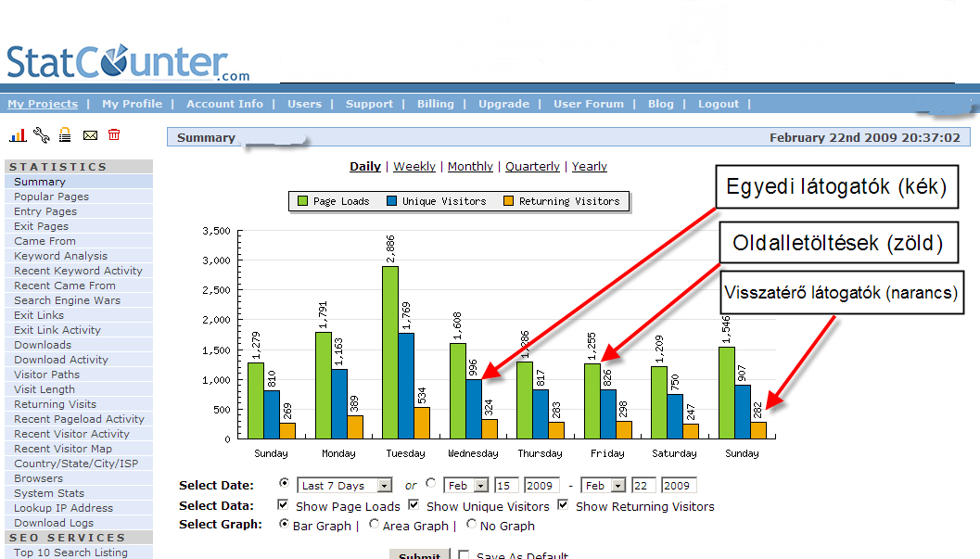Click the Submit button
This screenshot has width=980, height=559.
tap(419, 554)
